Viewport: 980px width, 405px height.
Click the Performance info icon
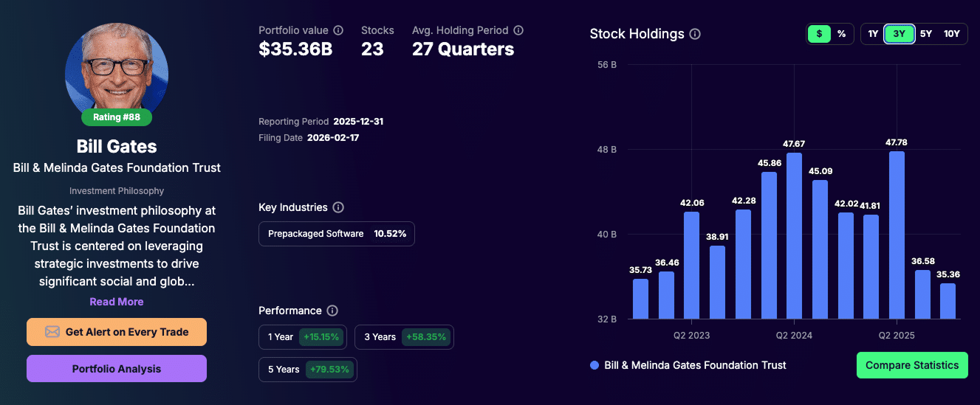[332, 311]
